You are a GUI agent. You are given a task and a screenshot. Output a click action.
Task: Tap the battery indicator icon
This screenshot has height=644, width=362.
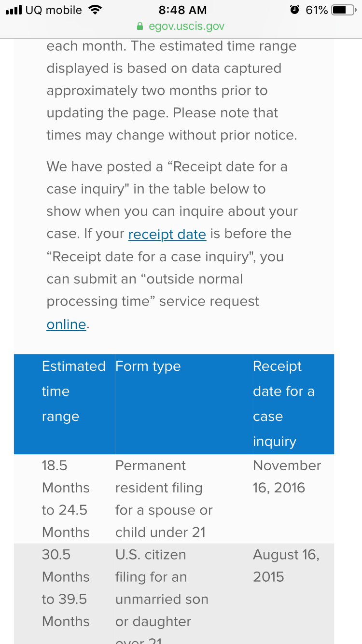click(x=344, y=10)
